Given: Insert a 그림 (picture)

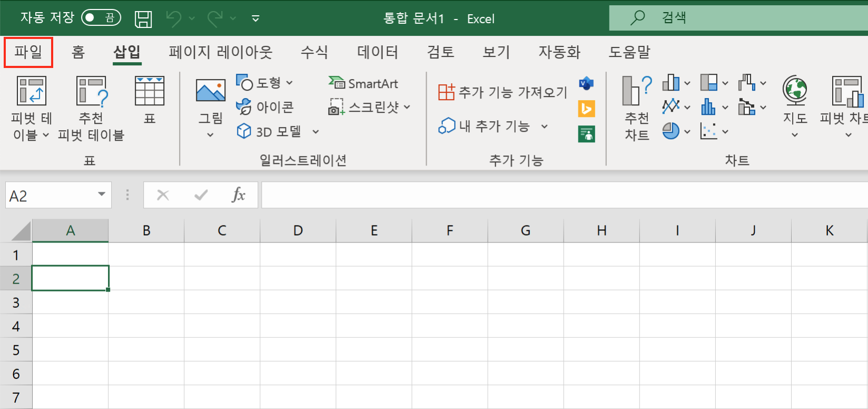Looking at the screenshot, I should coord(211,100).
